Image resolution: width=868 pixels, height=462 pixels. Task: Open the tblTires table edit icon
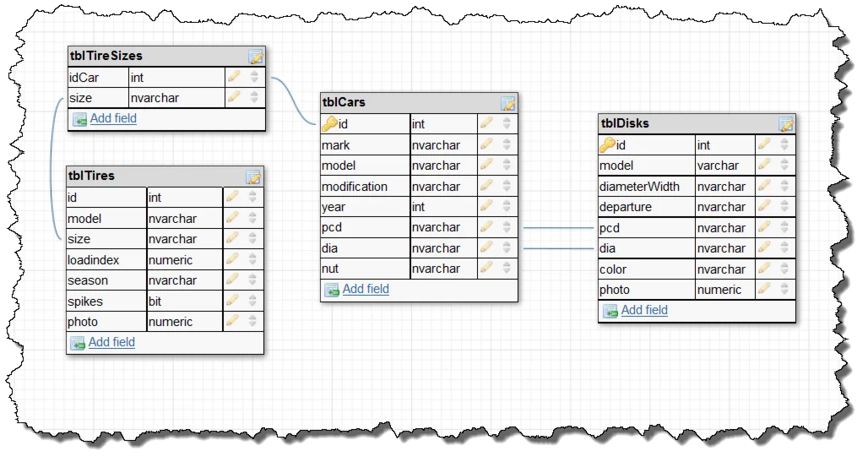click(x=253, y=177)
